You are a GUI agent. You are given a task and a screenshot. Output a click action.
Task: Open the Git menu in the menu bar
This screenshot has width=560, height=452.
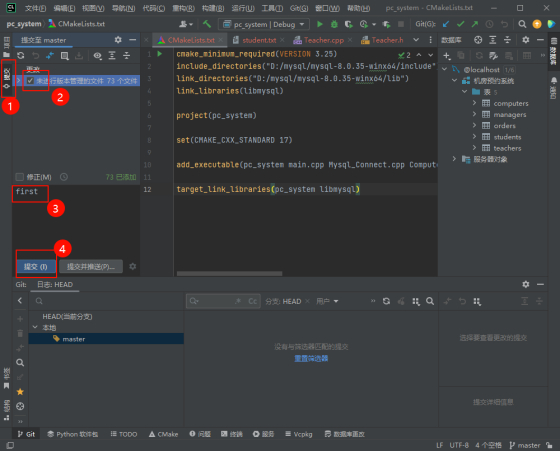point(299,8)
